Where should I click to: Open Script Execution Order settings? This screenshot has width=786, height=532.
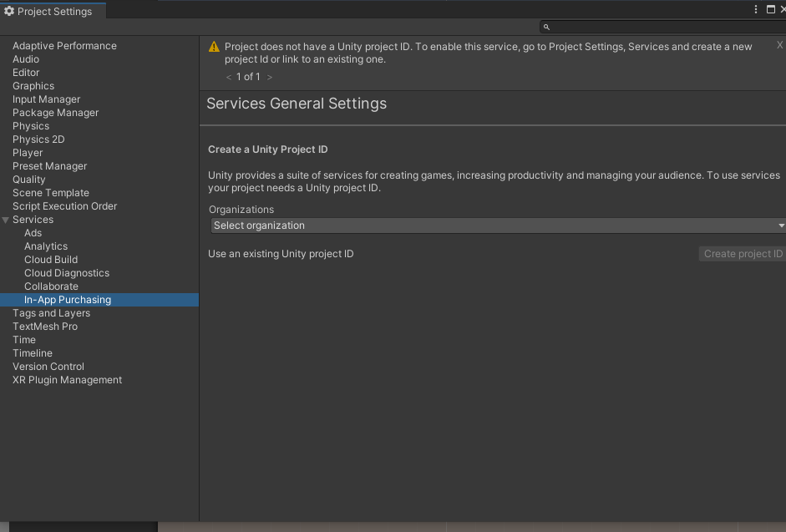click(64, 206)
